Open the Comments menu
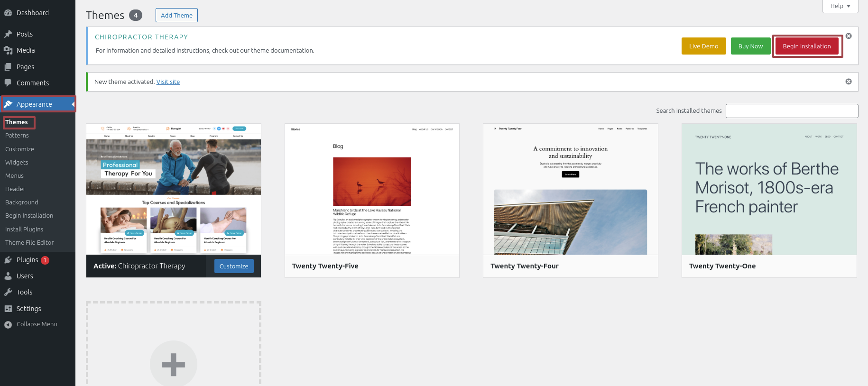This screenshot has height=386, width=868. (37, 83)
